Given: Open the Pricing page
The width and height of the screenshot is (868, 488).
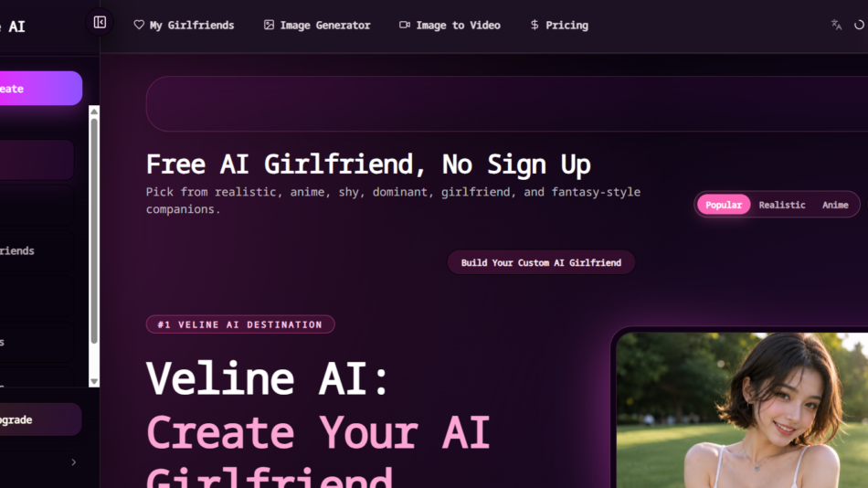Looking at the screenshot, I should coord(559,25).
